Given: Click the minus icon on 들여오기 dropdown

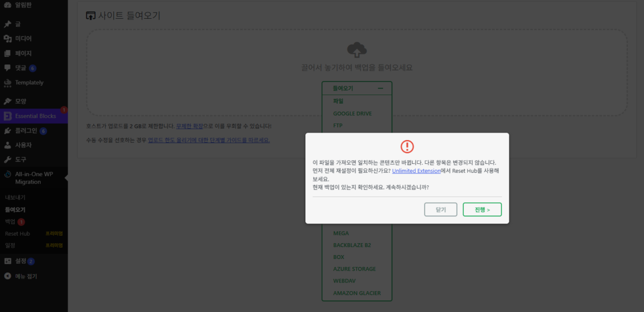Looking at the screenshot, I should 380,88.
